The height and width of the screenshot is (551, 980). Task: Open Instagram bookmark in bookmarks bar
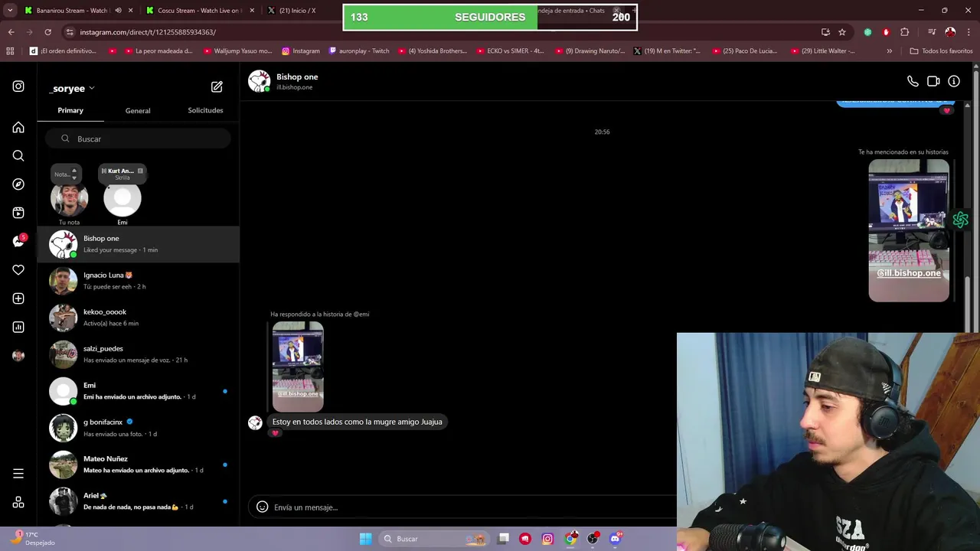coord(300,51)
